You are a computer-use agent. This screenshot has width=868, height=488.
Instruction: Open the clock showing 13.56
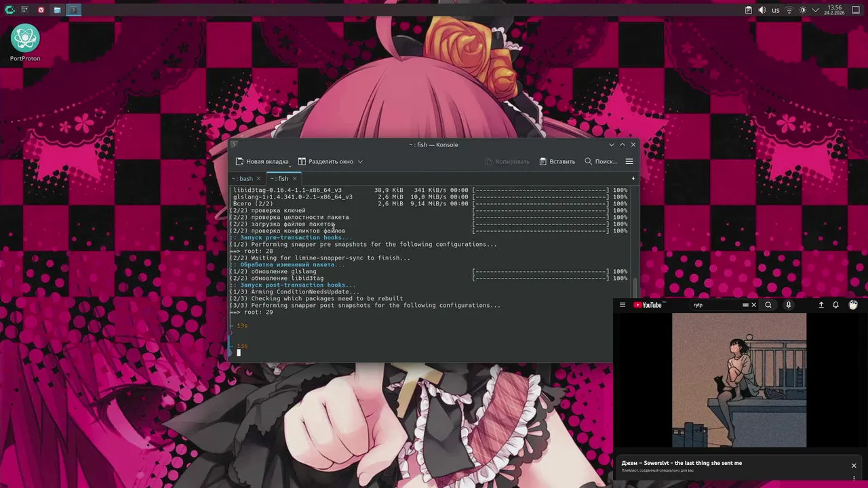pos(834,10)
